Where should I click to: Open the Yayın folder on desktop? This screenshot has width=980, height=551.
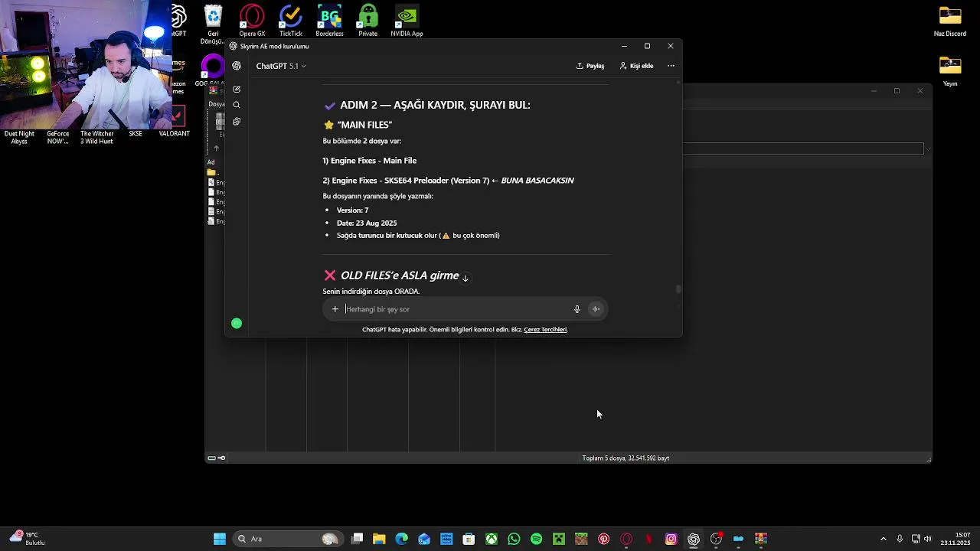click(x=950, y=71)
